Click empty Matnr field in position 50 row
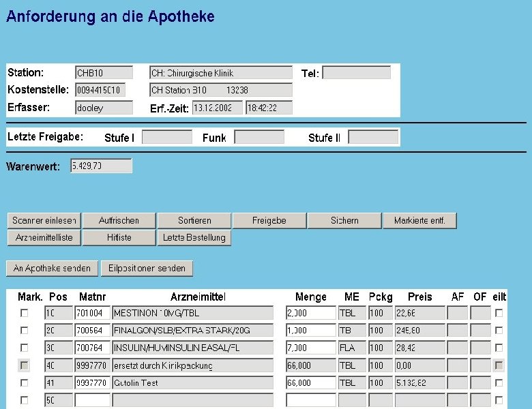 coord(93,401)
